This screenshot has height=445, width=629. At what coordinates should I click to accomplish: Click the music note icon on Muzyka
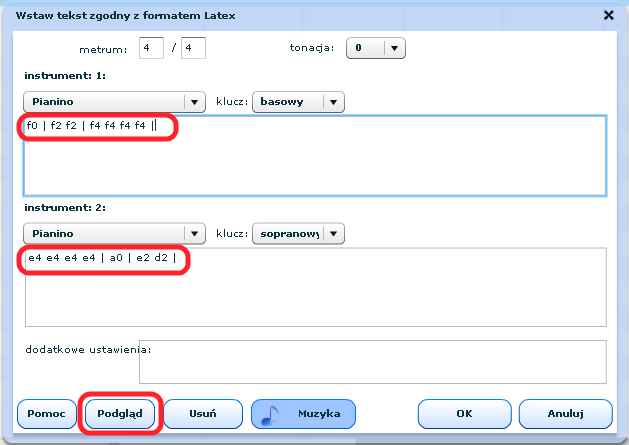(x=268, y=414)
